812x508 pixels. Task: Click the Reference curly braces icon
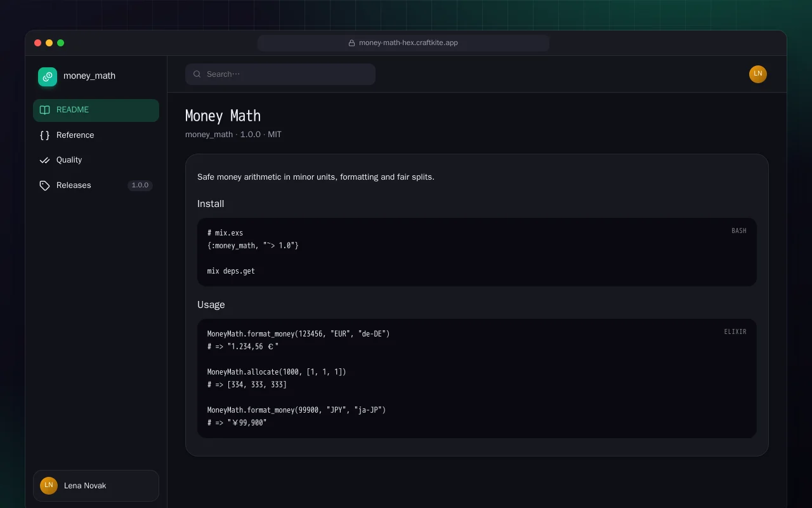click(44, 135)
